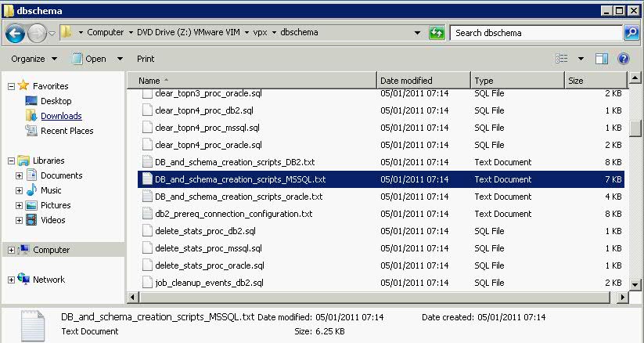Click the vertical scrollbar down arrow
The width and height of the screenshot is (644, 343).
tap(635, 284)
